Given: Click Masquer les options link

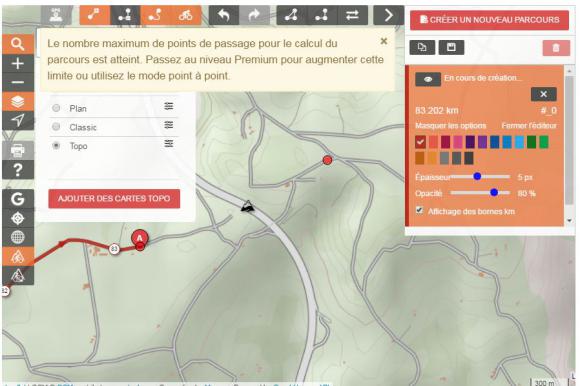Looking at the screenshot, I should [x=451, y=126].
